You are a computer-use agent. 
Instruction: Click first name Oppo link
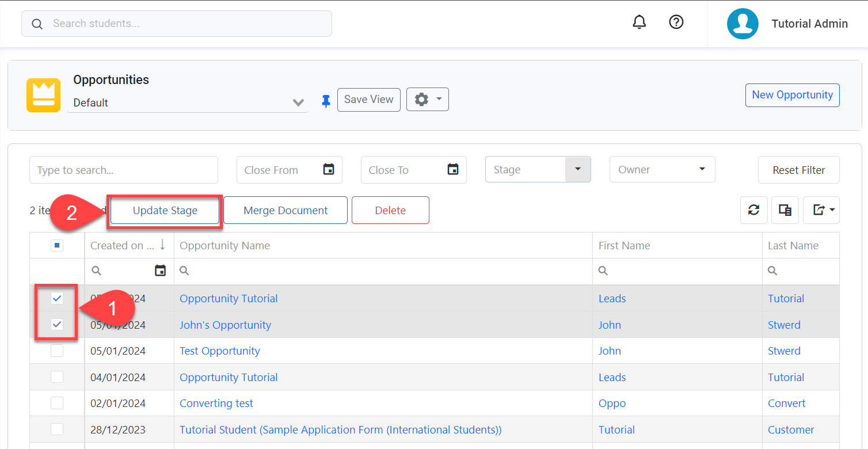pyautogui.click(x=612, y=403)
